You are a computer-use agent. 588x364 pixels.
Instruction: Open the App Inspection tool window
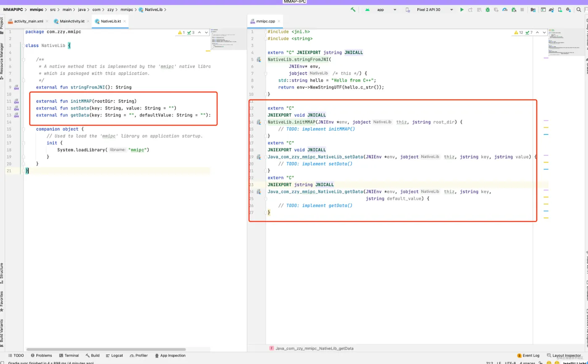pyautogui.click(x=170, y=355)
